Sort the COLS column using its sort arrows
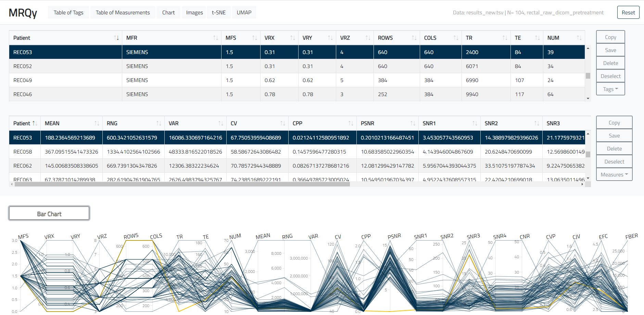The width and height of the screenshot is (644, 315). pyautogui.click(x=456, y=38)
